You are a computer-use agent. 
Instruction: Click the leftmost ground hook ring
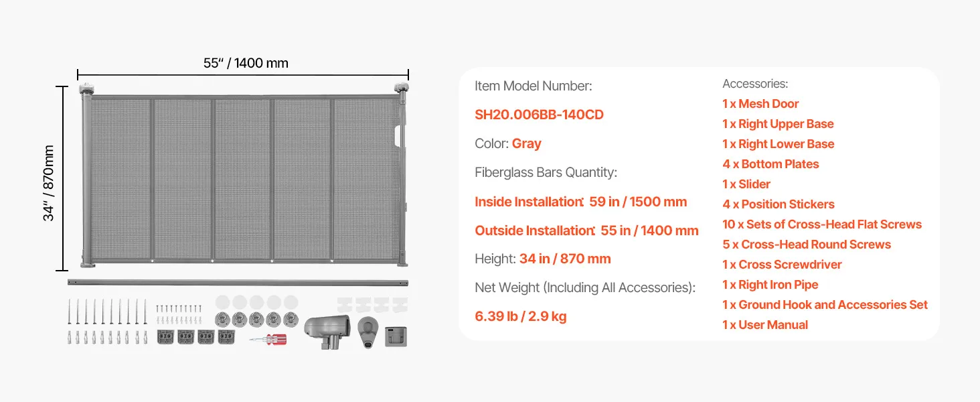click(221, 318)
